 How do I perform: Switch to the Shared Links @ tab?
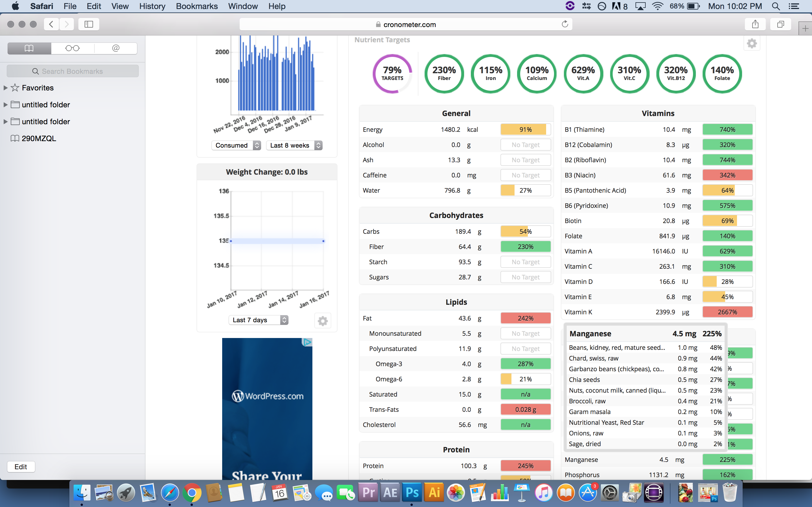pyautogui.click(x=116, y=48)
